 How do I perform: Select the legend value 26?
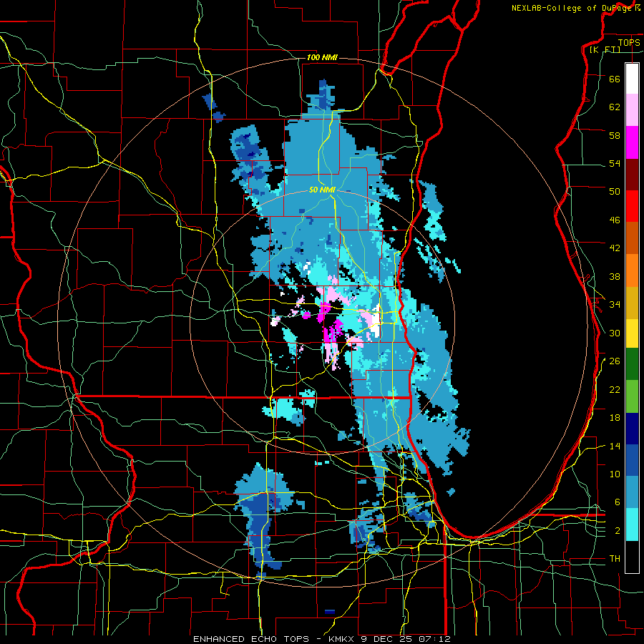pyautogui.click(x=615, y=361)
